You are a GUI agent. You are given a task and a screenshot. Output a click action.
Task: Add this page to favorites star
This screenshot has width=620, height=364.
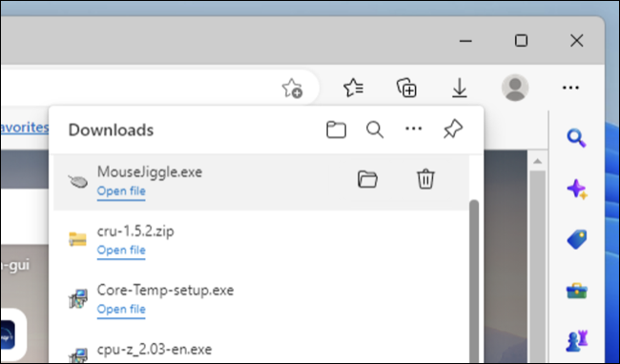click(292, 88)
